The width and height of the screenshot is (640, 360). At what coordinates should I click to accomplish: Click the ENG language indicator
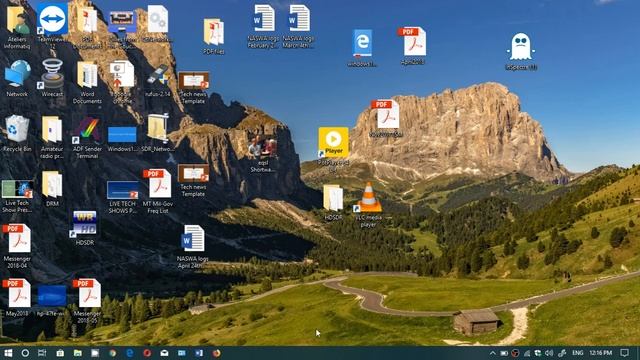(x=577, y=353)
